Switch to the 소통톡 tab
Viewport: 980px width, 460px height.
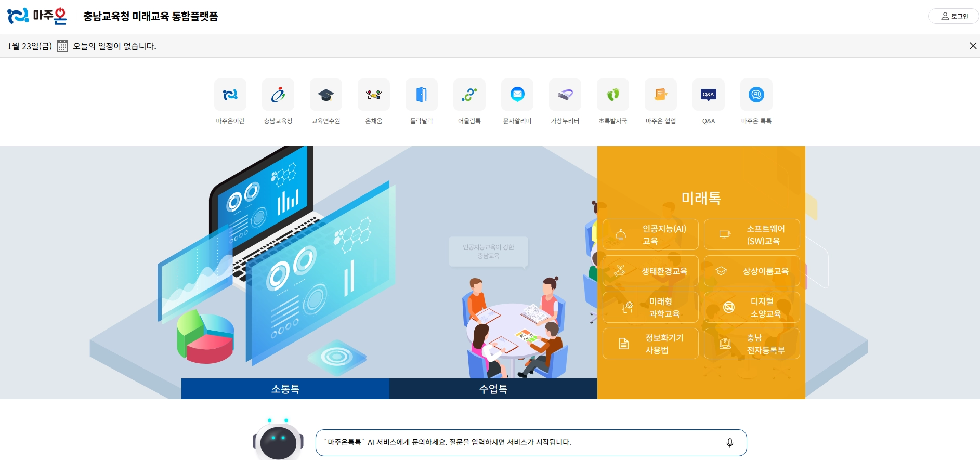click(285, 389)
